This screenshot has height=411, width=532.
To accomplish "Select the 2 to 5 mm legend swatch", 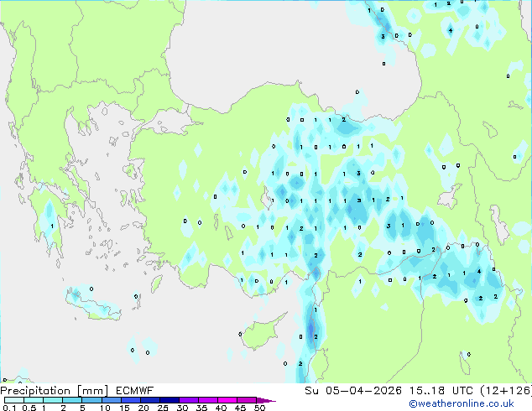I will pos(72,400).
